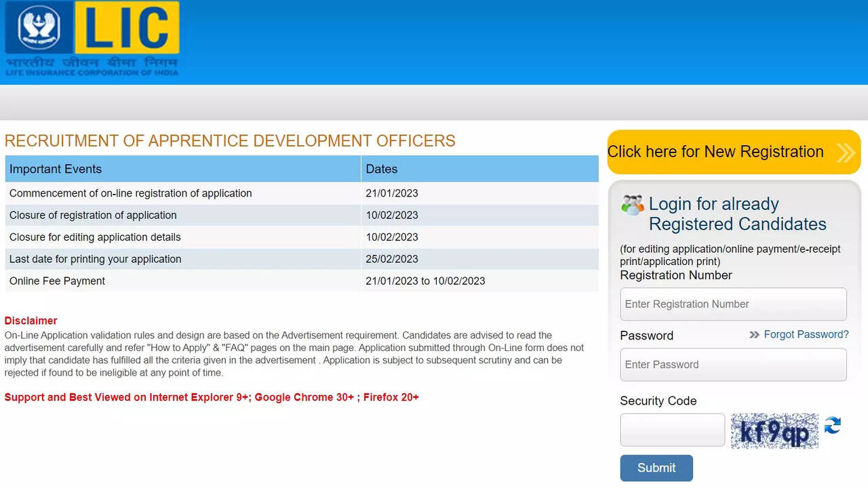Image resolution: width=868 pixels, height=488 pixels.
Task: Refresh the security code captcha
Action: (x=833, y=426)
